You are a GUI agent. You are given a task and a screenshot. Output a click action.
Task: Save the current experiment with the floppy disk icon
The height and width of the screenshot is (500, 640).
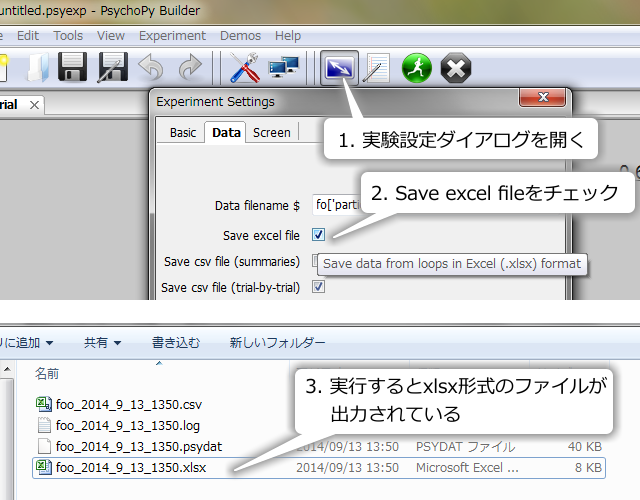[72, 67]
